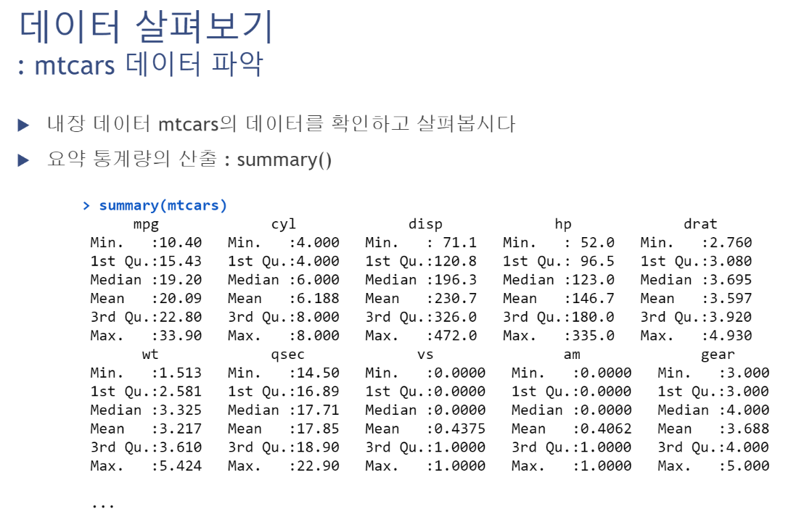Click the qsec Max. value 22.90
The height and width of the screenshot is (525, 812).
(x=318, y=466)
